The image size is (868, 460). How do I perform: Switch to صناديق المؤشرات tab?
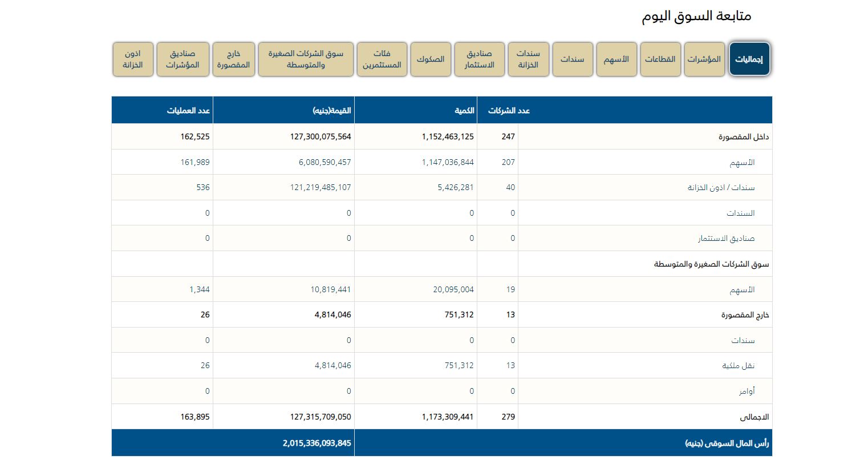pyautogui.click(x=182, y=59)
